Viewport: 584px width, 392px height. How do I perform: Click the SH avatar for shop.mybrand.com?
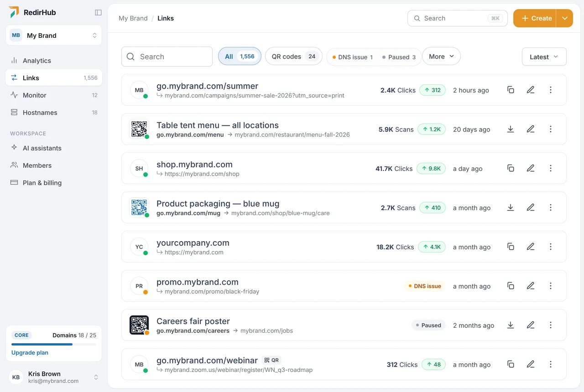click(x=139, y=168)
